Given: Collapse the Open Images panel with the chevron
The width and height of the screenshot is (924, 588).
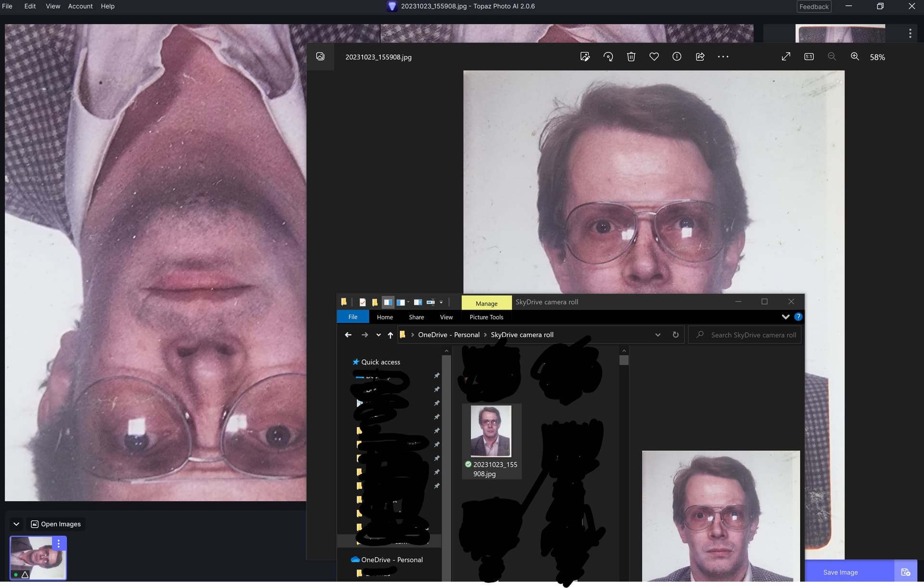Looking at the screenshot, I should click(16, 524).
